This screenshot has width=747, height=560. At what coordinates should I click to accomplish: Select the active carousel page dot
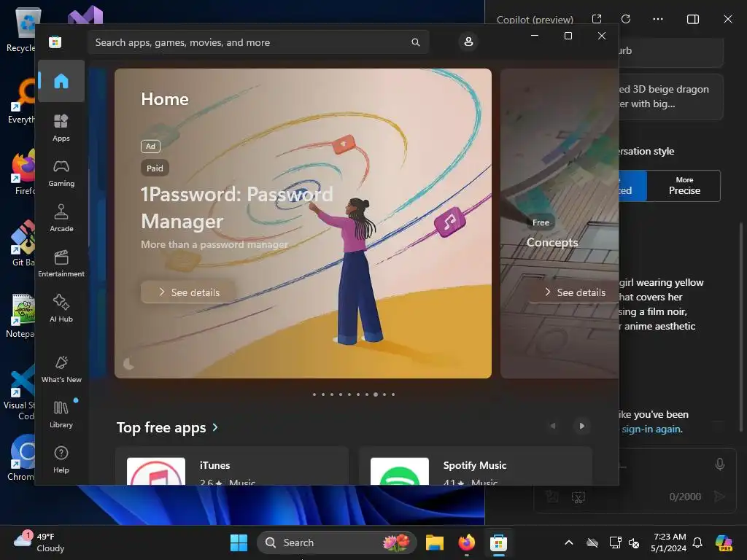point(376,394)
